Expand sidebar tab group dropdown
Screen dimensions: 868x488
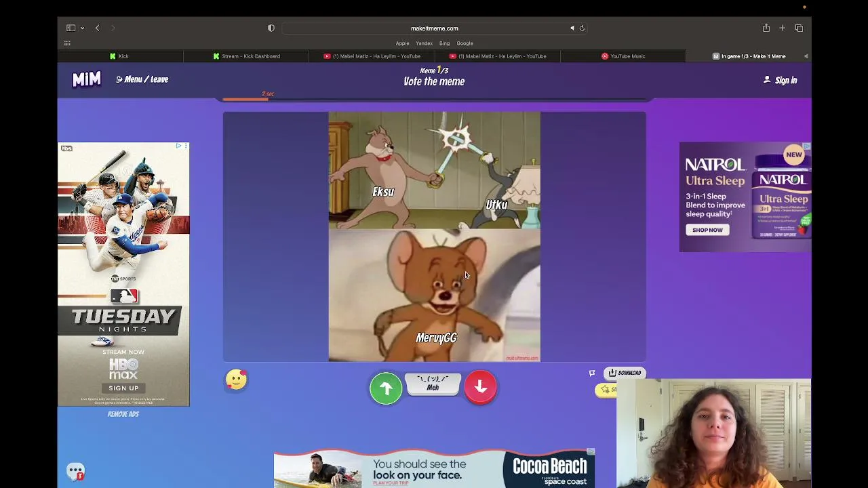pos(82,28)
